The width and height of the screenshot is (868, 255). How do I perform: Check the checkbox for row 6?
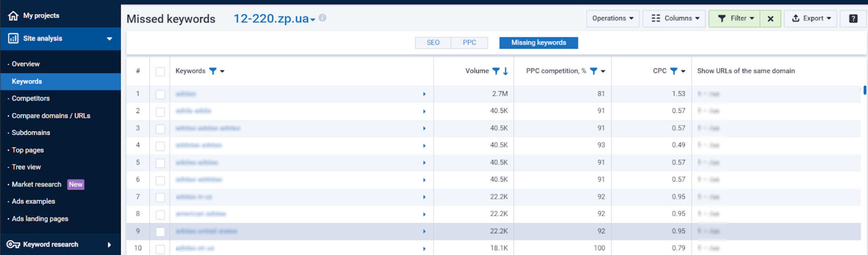point(160,180)
